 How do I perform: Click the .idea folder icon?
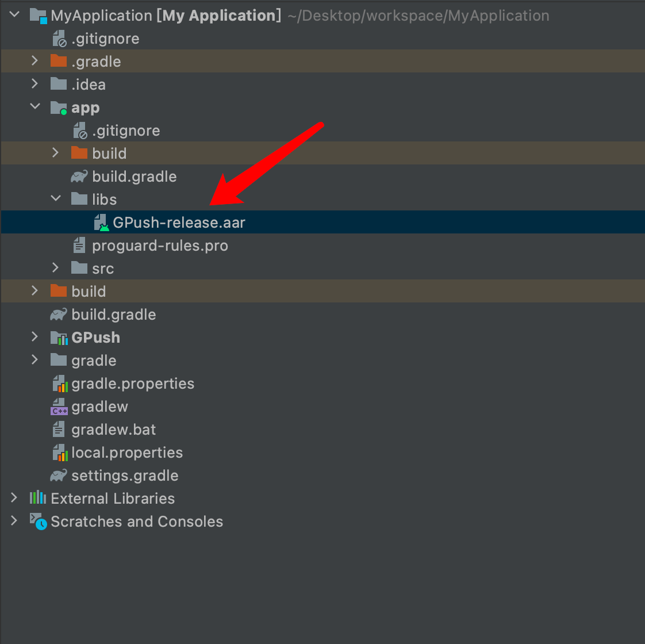[59, 84]
